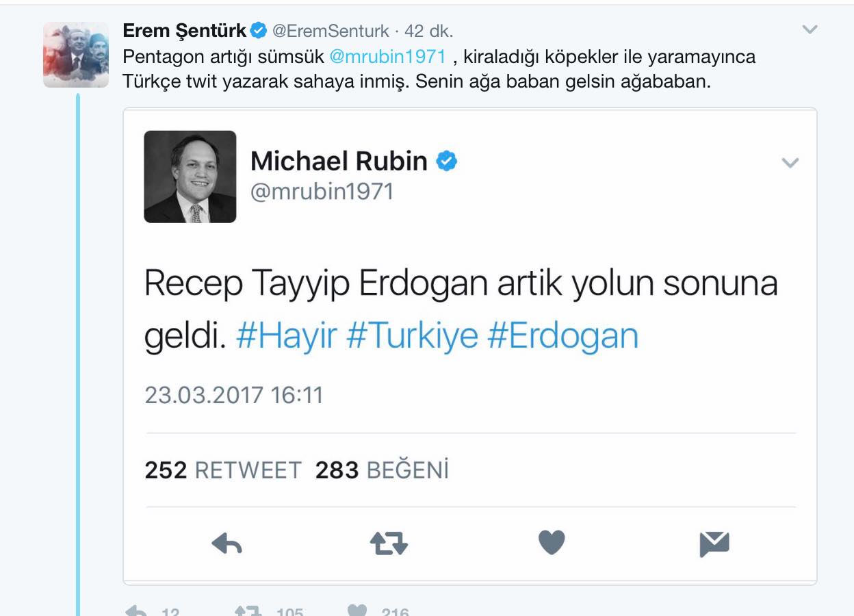
Task: Open the #Turkiye hashtag
Action: pos(413,337)
